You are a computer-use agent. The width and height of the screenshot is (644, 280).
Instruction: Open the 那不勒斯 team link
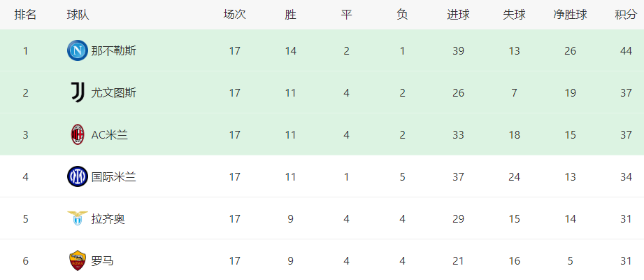point(113,51)
